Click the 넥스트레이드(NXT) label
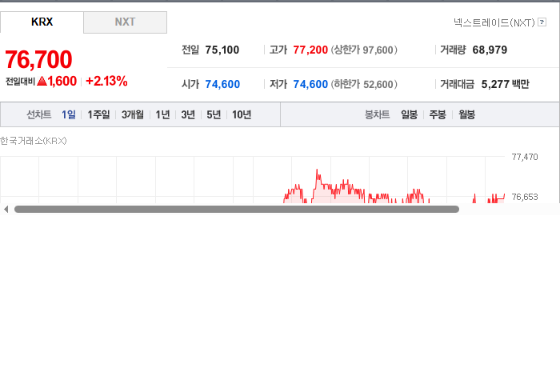 [494, 22]
